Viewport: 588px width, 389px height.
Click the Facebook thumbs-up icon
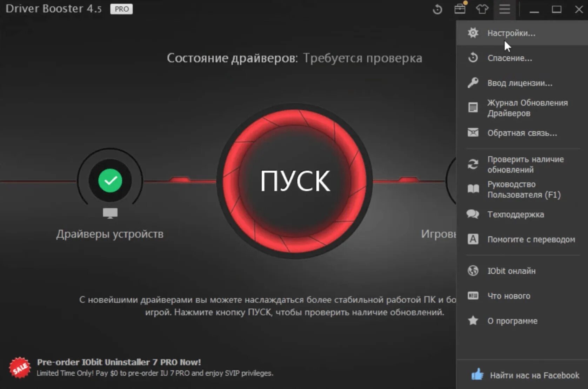pyautogui.click(x=477, y=374)
